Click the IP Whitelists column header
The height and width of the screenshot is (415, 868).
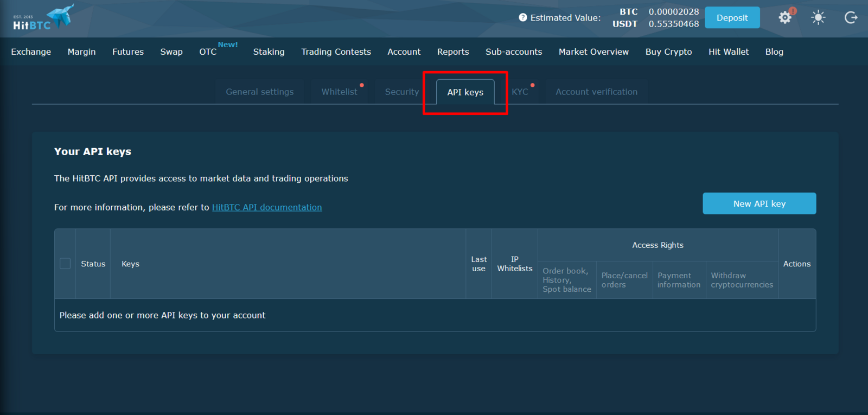point(515,264)
